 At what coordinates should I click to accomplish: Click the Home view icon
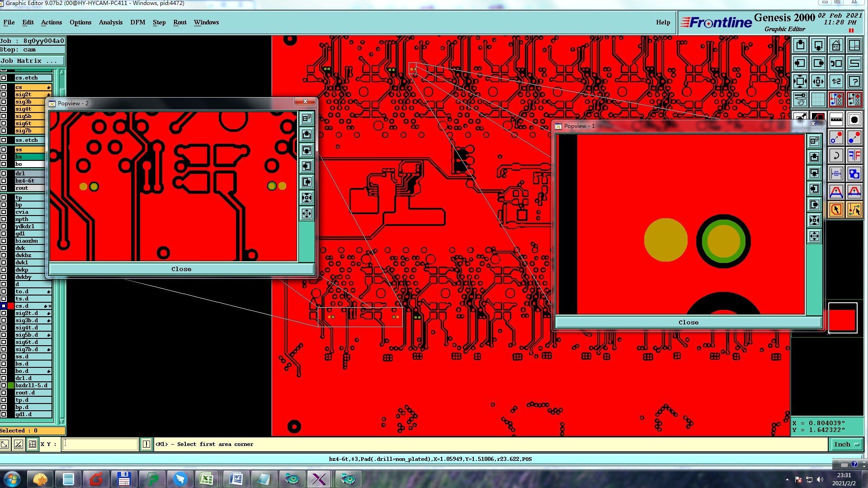[x=836, y=45]
